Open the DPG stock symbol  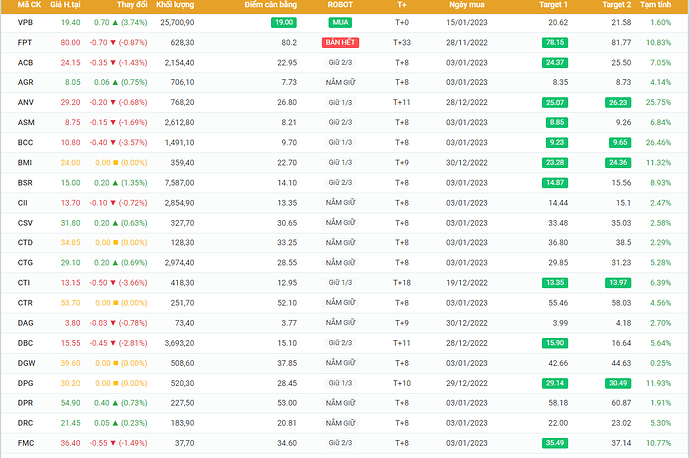[x=25, y=382]
